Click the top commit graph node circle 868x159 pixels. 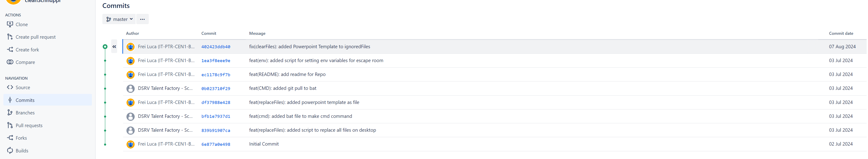pos(105,46)
